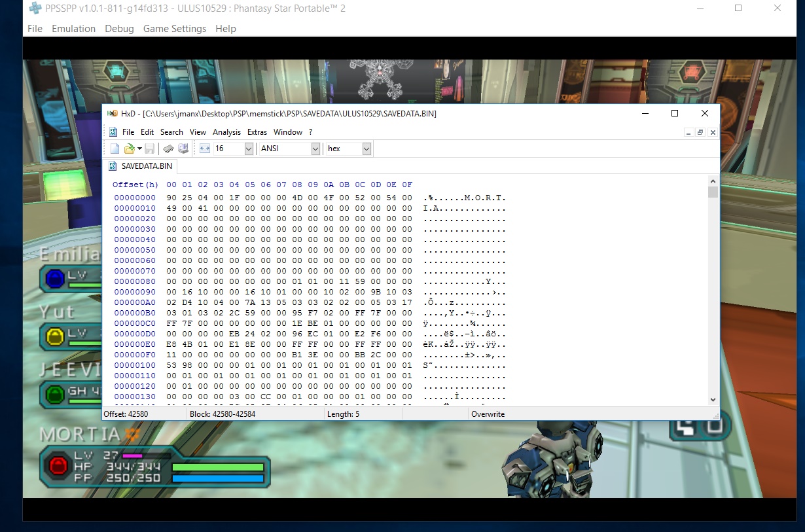Image resolution: width=805 pixels, height=532 pixels.
Task: Click the PPSSPP logo in title bar
Action: coord(35,9)
